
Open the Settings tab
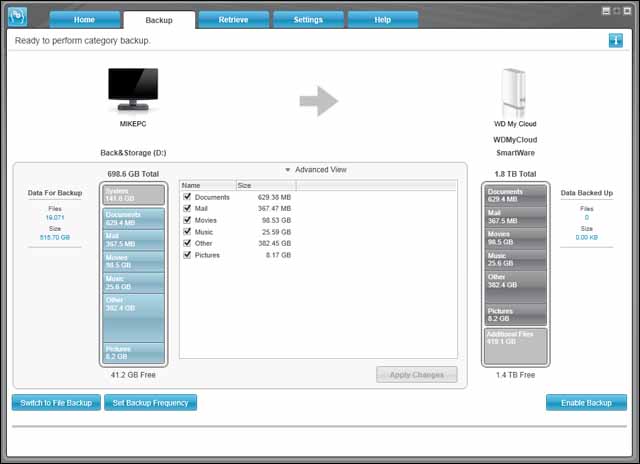click(x=308, y=19)
